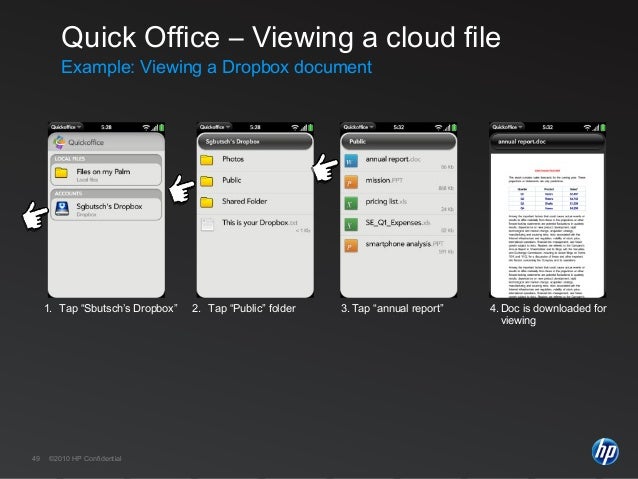Click the "Public" header bar on third phone

[x=399, y=142]
